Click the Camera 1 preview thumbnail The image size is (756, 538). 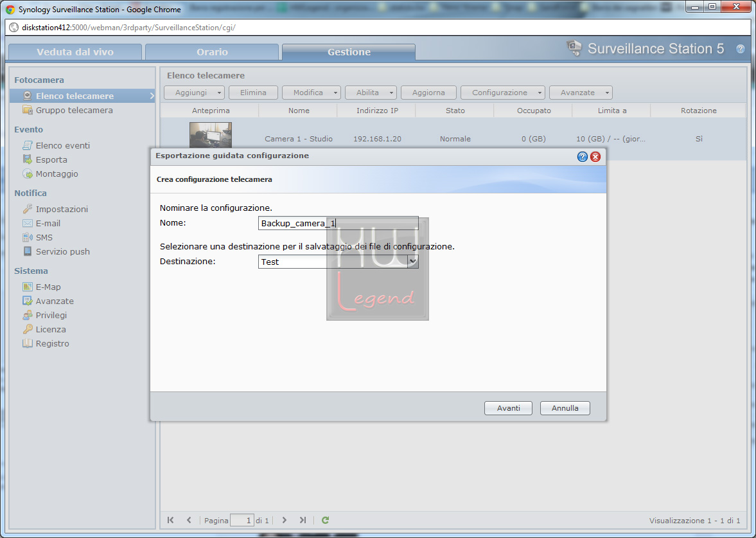pos(211,134)
